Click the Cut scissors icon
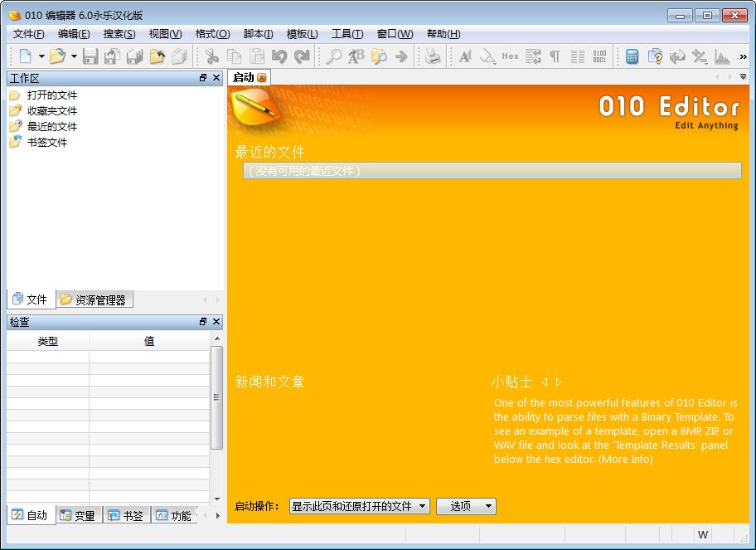The height and width of the screenshot is (550, 756). [x=212, y=56]
